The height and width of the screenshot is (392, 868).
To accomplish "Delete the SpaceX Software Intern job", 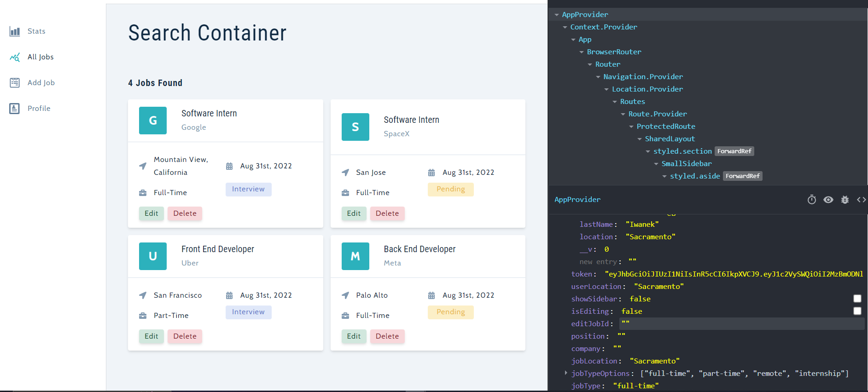I will (x=387, y=213).
